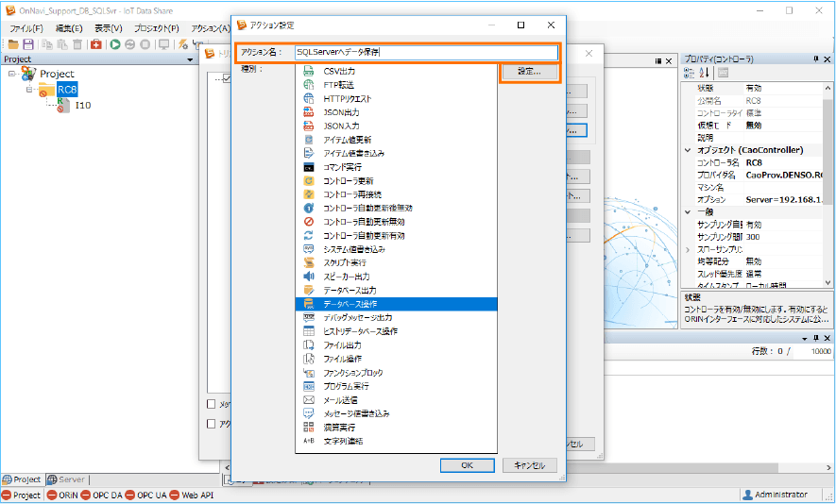
Task: Expand the スワーサンプリング property row
Action: click(687, 249)
